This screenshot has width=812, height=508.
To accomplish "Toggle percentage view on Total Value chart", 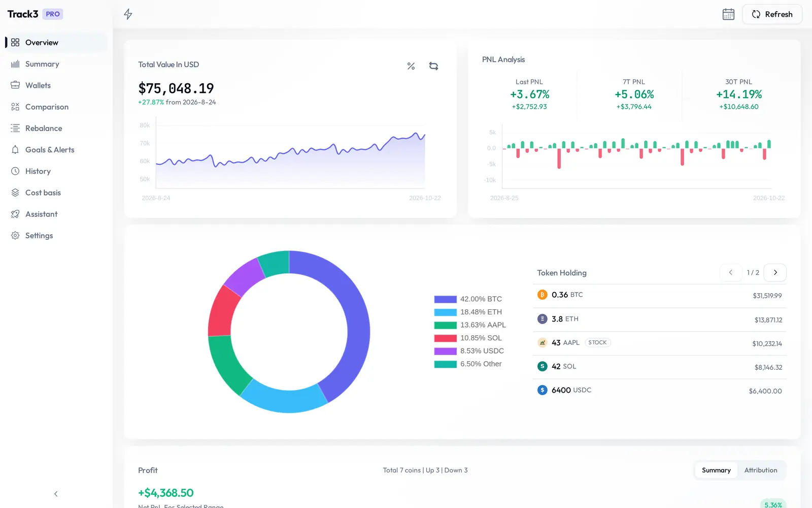I will point(411,66).
